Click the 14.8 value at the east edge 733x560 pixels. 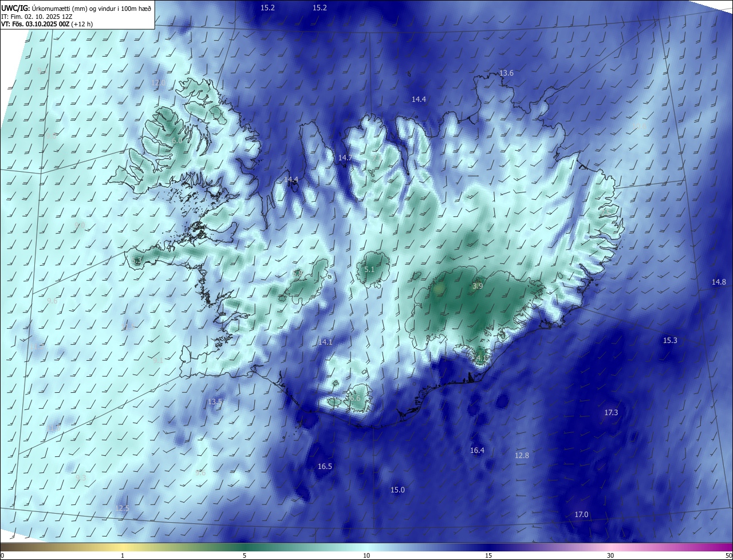(x=719, y=282)
